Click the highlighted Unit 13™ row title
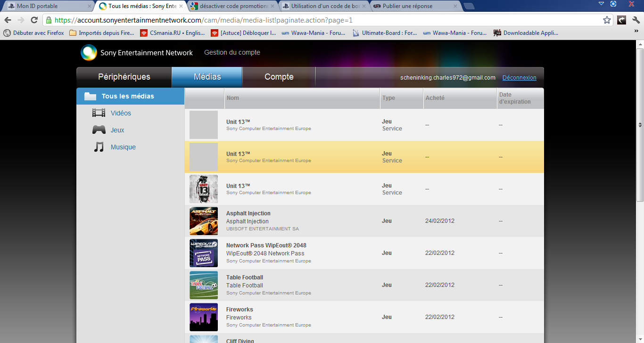The width and height of the screenshot is (644, 343). pyautogui.click(x=238, y=154)
